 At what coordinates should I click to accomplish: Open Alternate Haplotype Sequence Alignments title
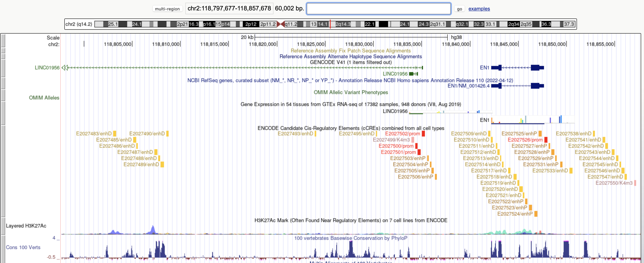coord(351,56)
